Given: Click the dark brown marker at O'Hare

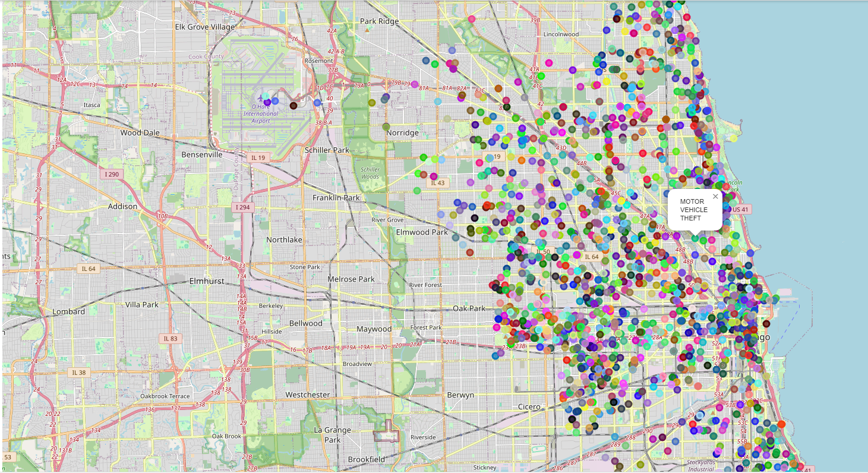Looking at the screenshot, I should (293, 106).
